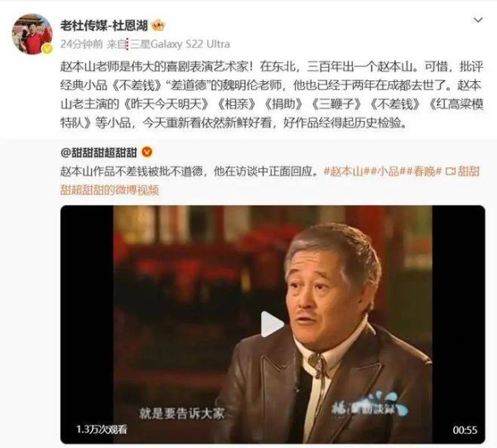Open the 24分钟前 timestamp link

(x=81, y=44)
